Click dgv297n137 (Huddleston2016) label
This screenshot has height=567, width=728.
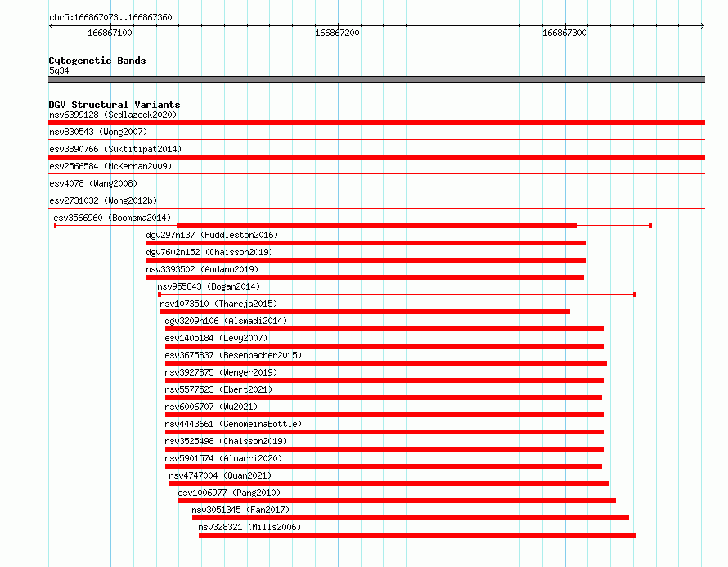pyautogui.click(x=212, y=235)
